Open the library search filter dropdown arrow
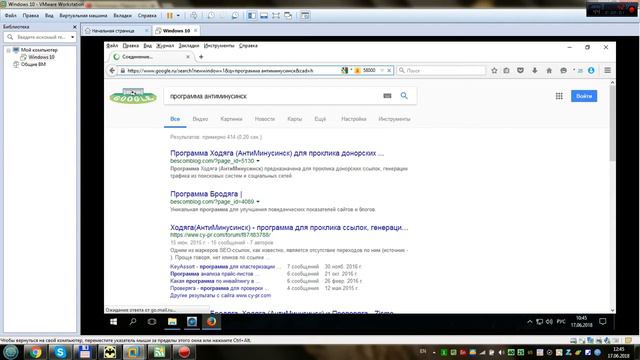This screenshot has width=640, height=360. tap(73, 37)
